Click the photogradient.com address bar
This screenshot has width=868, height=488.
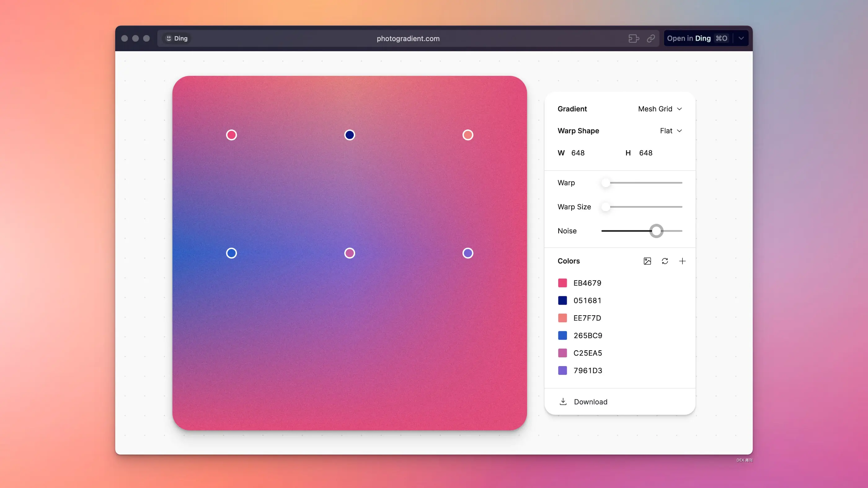coord(407,38)
